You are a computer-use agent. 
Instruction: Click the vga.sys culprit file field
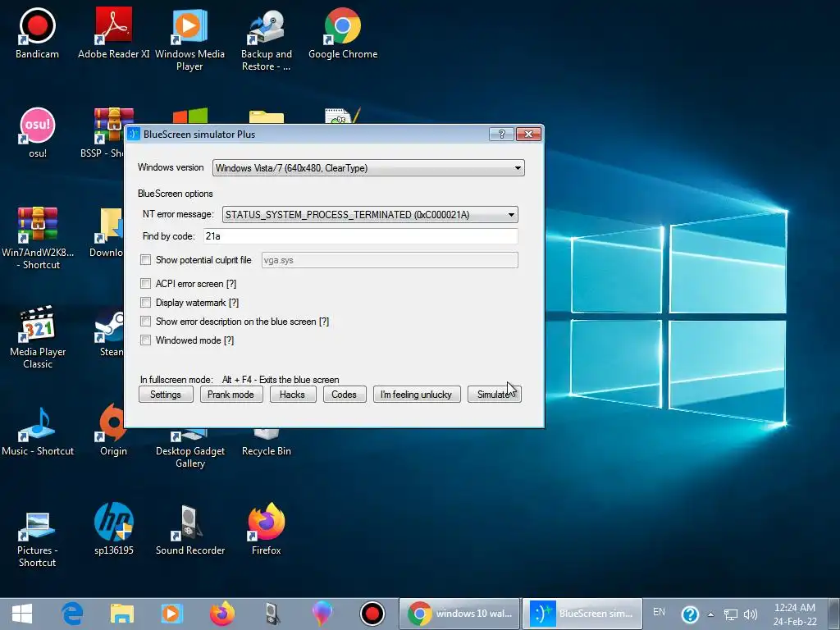(390, 260)
